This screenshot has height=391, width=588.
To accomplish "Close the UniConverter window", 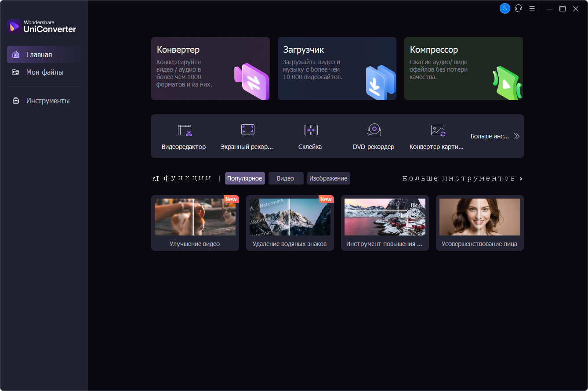I will 576,8.
